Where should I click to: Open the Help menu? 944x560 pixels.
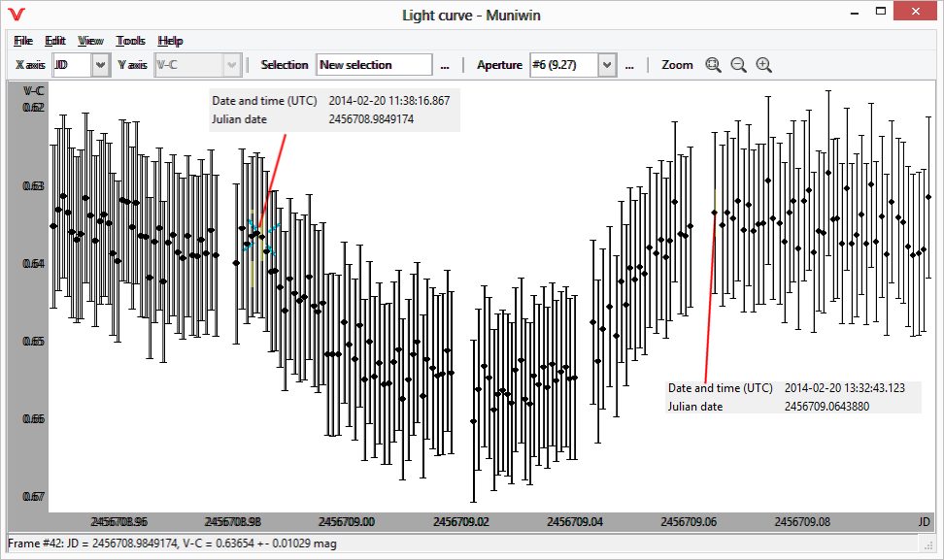[170, 41]
